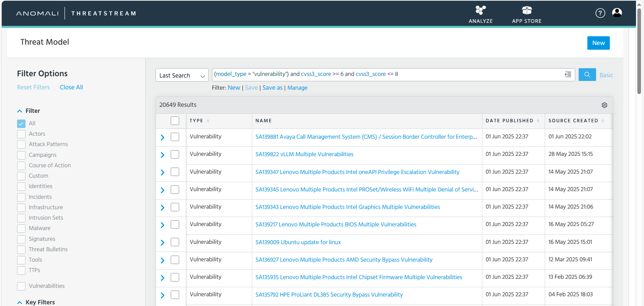Check the Attack Patterns filter

[21, 144]
